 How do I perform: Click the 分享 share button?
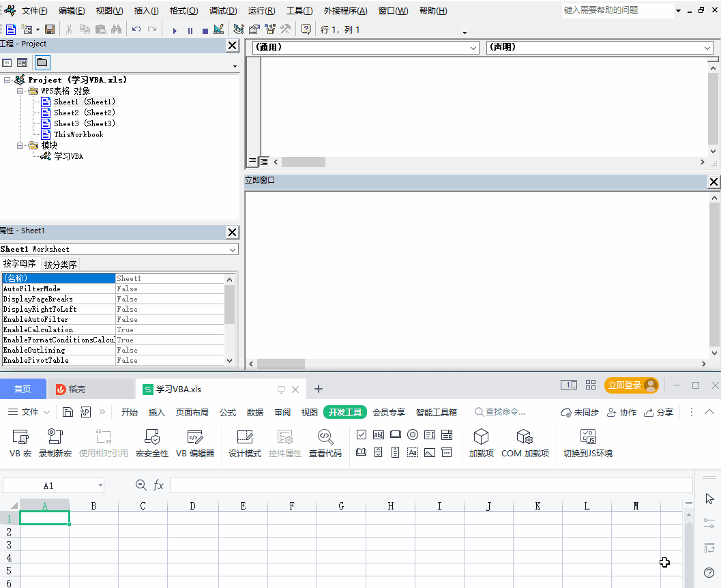coord(658,413)
